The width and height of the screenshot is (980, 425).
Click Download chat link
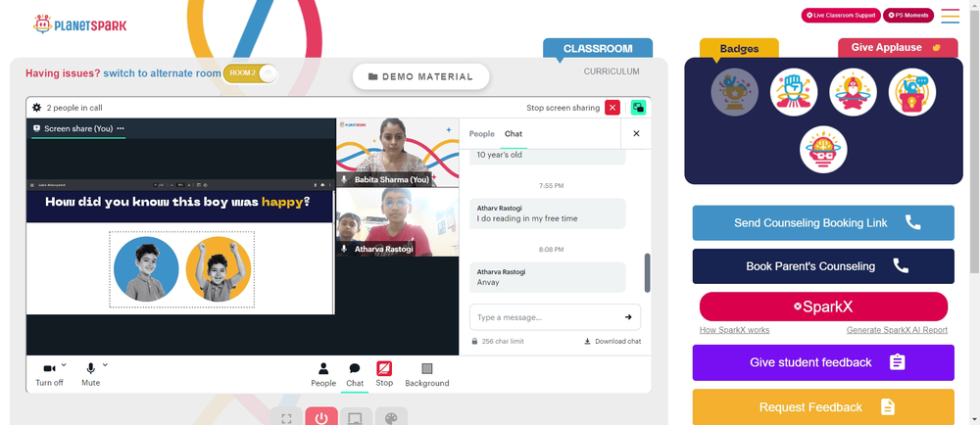click(x=612, y=342)
